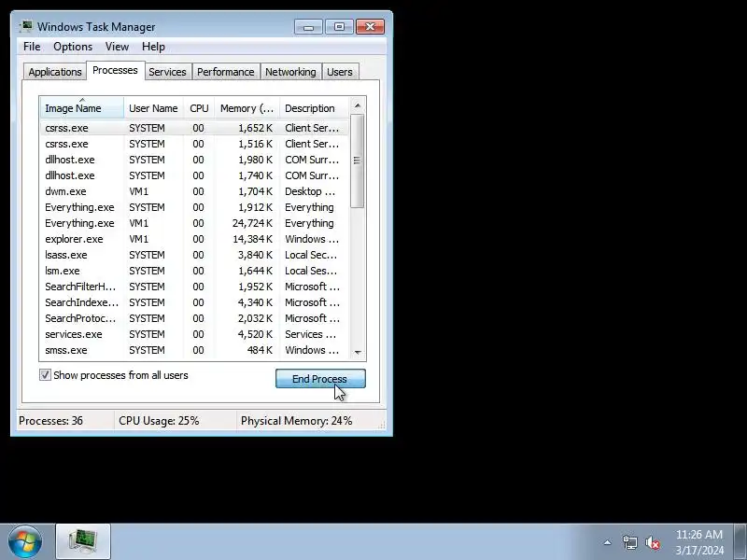Screen dimensions: 747x560
Task: Click the 484 K memory value
Action: pos(261,350)
